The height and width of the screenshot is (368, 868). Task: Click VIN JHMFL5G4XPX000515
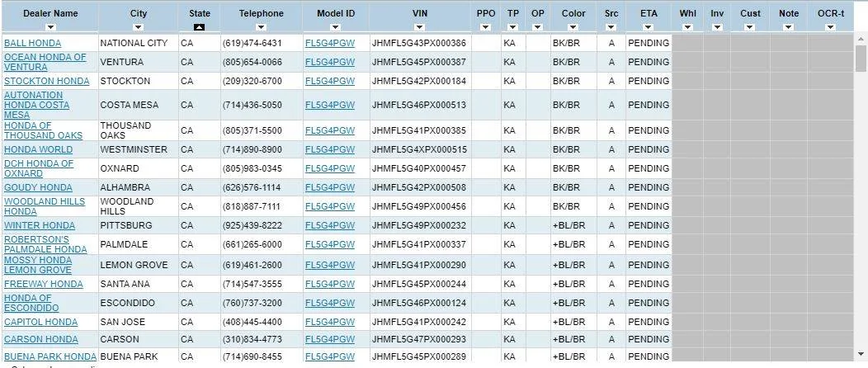(x=419, y=149)
